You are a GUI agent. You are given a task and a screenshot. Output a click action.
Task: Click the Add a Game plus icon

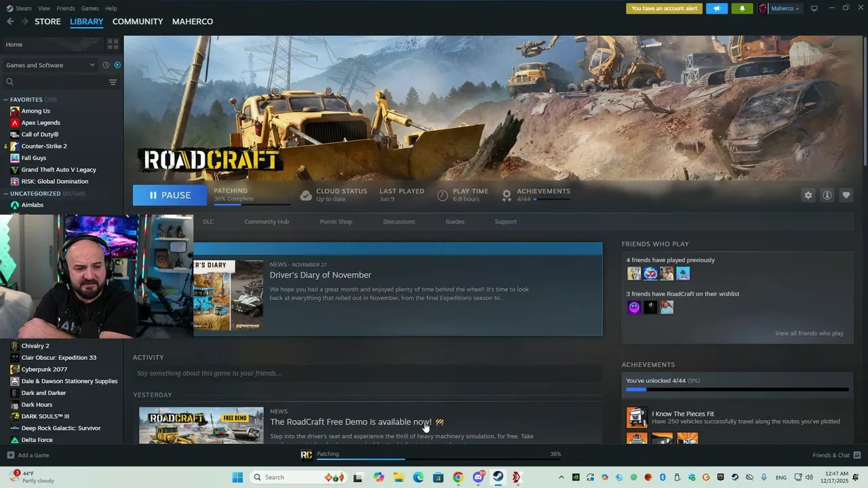click(x=10, y=455)
